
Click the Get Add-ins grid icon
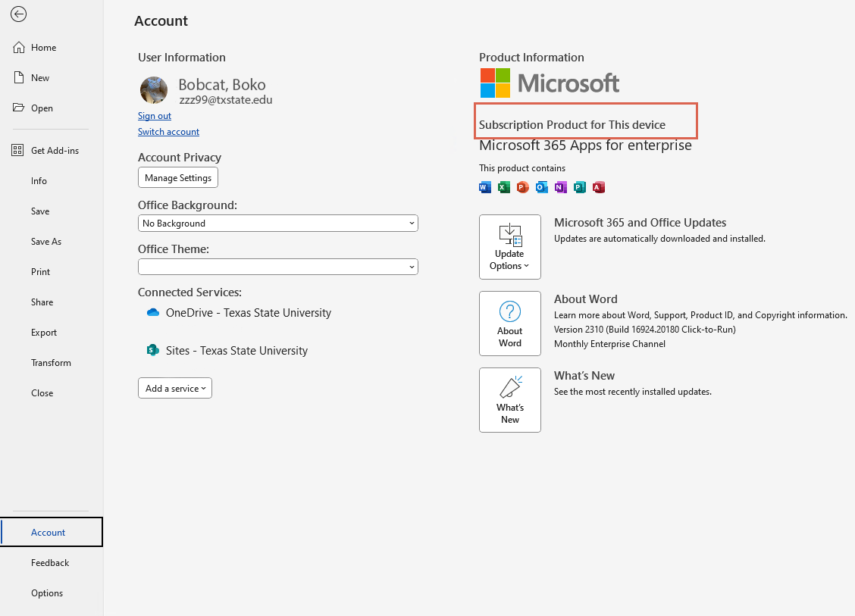tap(19, 151)
